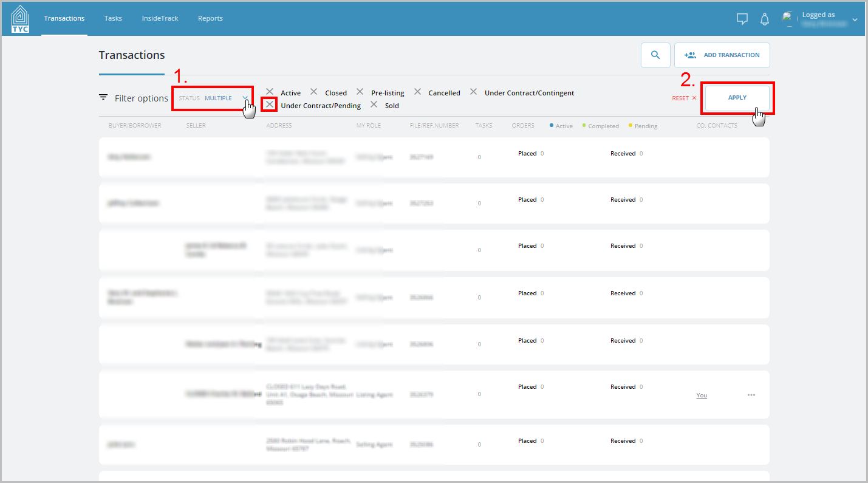Open the chat messages icon
This screenshot has height=483, width=868.
(x=742, y=19)
